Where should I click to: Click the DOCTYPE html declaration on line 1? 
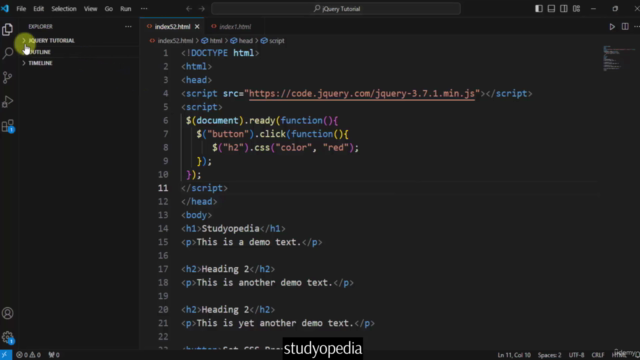pos(220,53)
